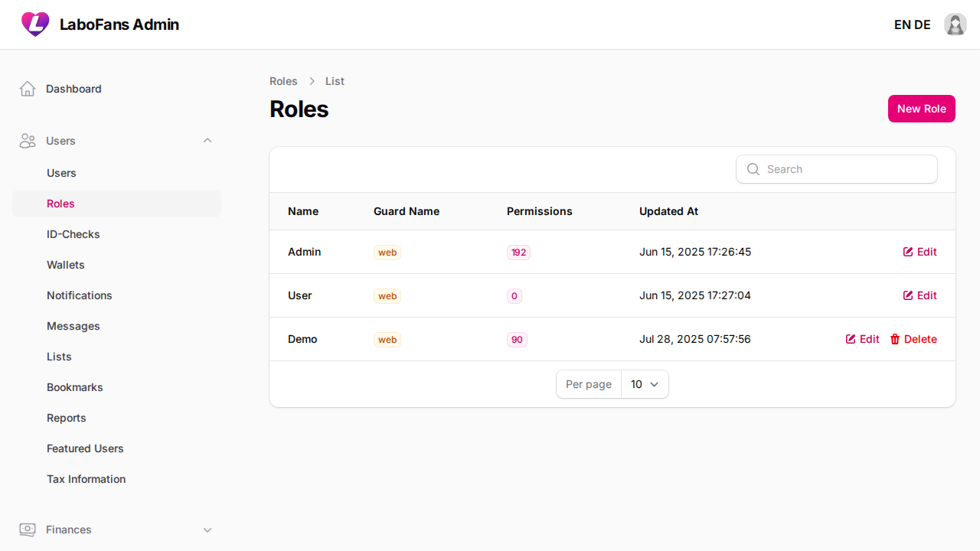Click the Users group icon

click(x=28, y=141)
